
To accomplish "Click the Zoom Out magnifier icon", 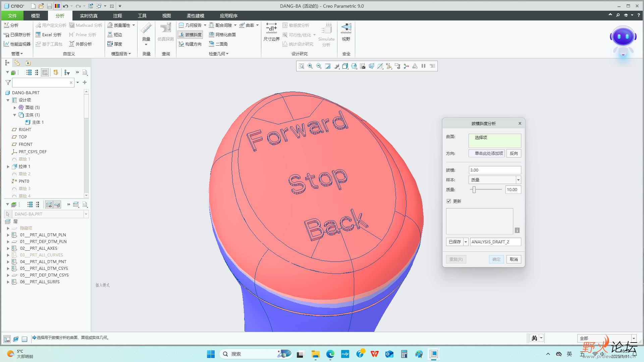I will [x=319, y=66].
